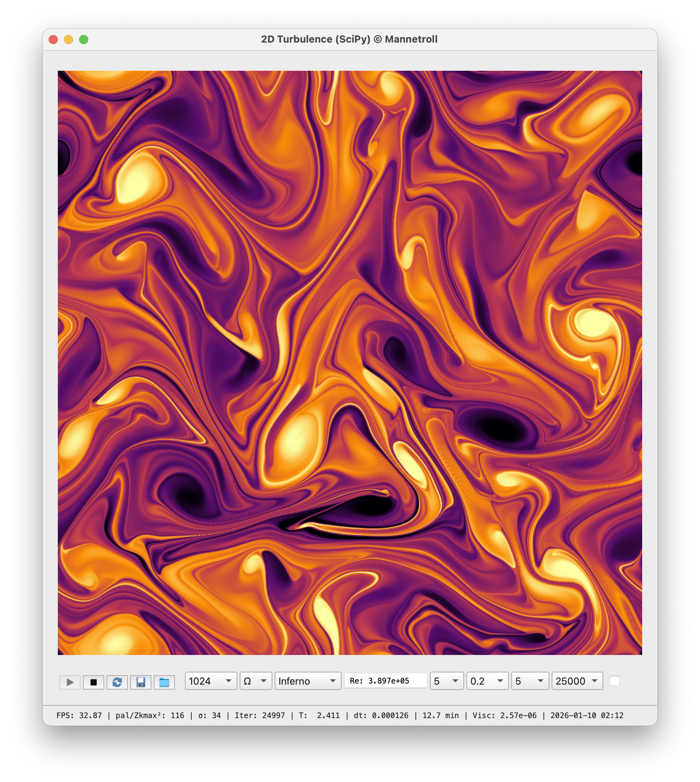Viewport: 700px width, 782px height.
Task: Click the Iter: 24997 status entry
Action: pyautogui.click(x=259, y=715)
